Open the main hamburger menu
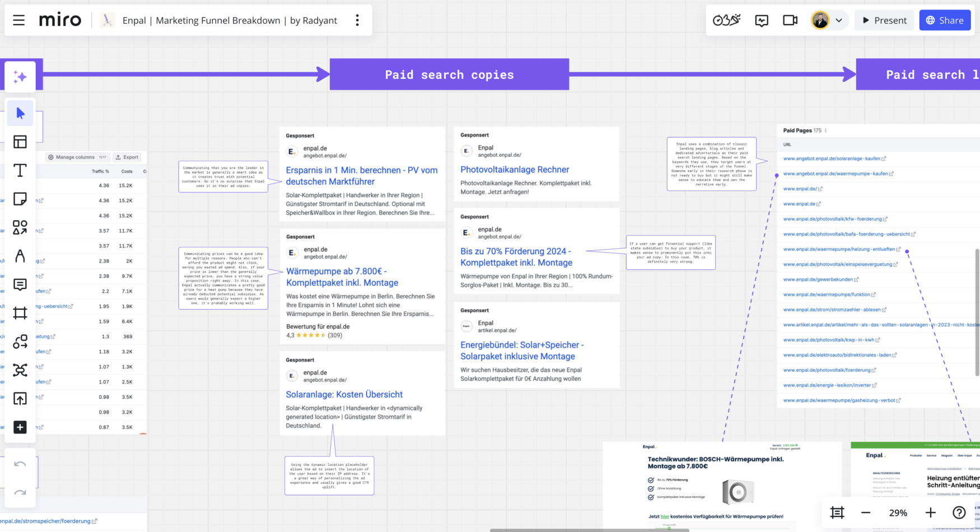Screen dimensions: 980x532 [x=18, y=20]
